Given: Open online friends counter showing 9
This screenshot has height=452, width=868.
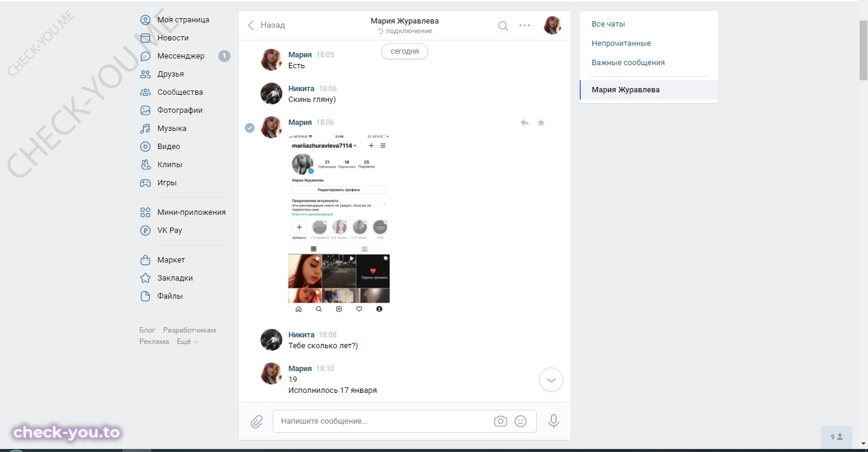Looking at the screenshot, I should 837,436.
